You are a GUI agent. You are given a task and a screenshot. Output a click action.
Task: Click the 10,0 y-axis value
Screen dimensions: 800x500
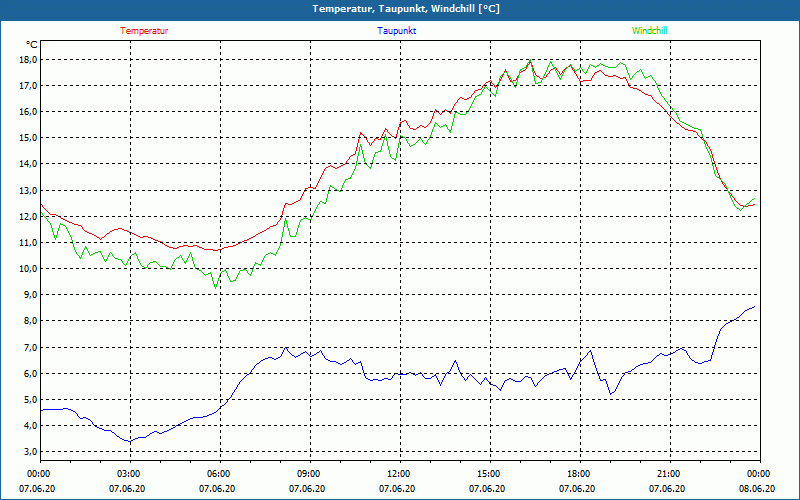coord(29,269)
